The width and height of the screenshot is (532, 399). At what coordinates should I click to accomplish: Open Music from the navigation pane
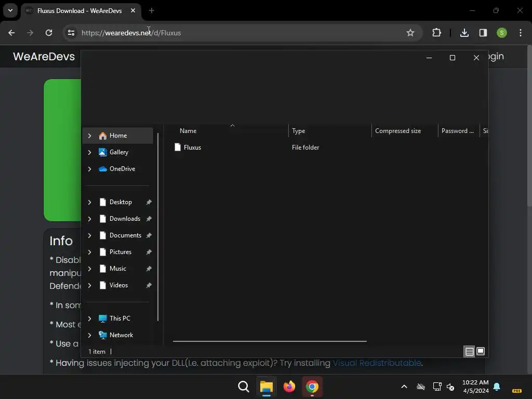[118, 269]
